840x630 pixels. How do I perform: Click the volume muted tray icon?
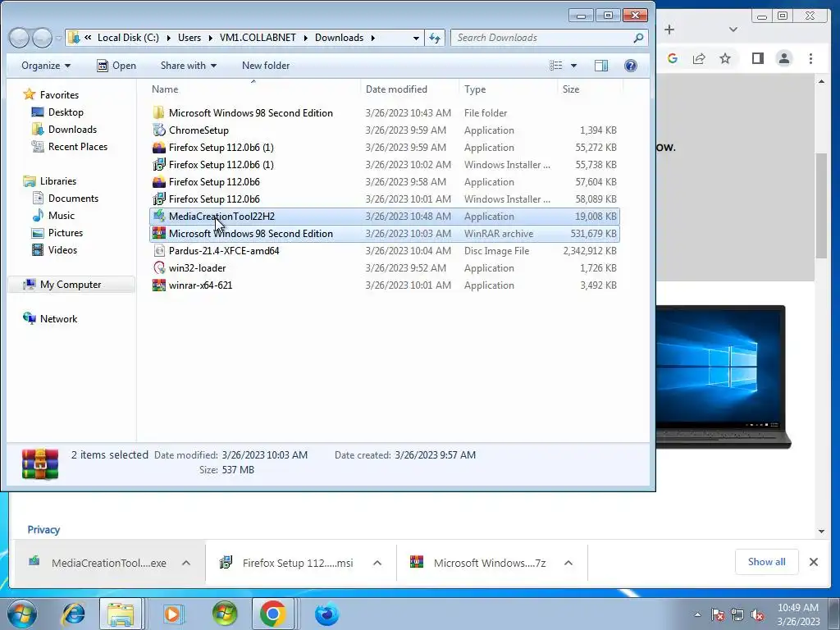pyautogui.click(x=757, y=614)
